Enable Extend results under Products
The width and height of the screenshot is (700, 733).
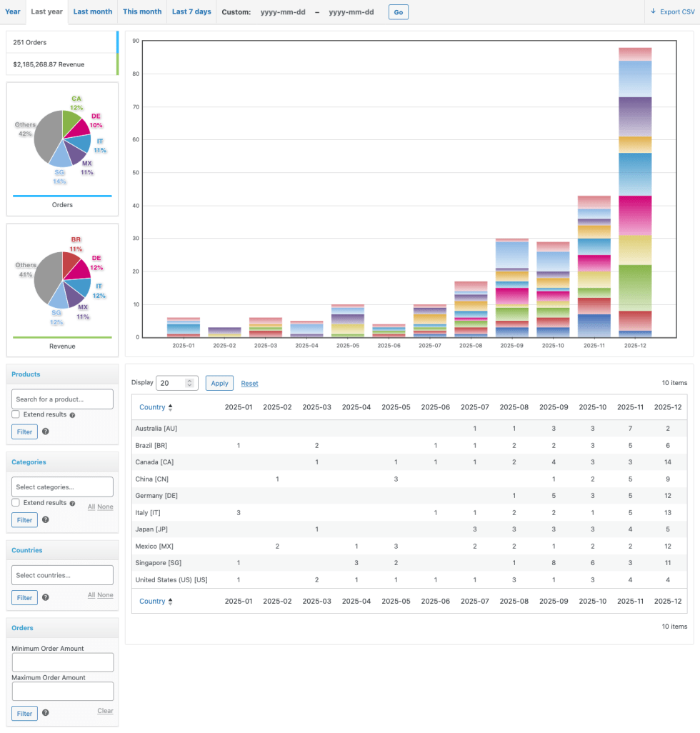tap(16, 414)
